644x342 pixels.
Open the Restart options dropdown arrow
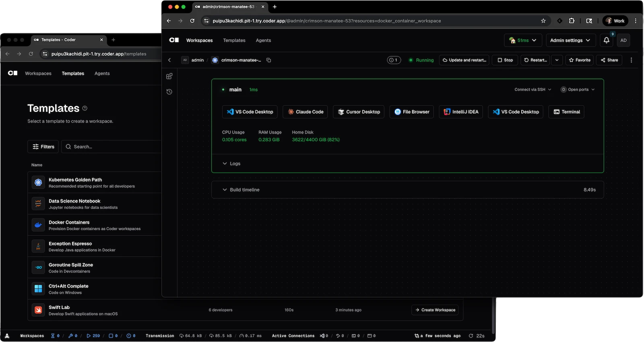[x=557, y=60]
